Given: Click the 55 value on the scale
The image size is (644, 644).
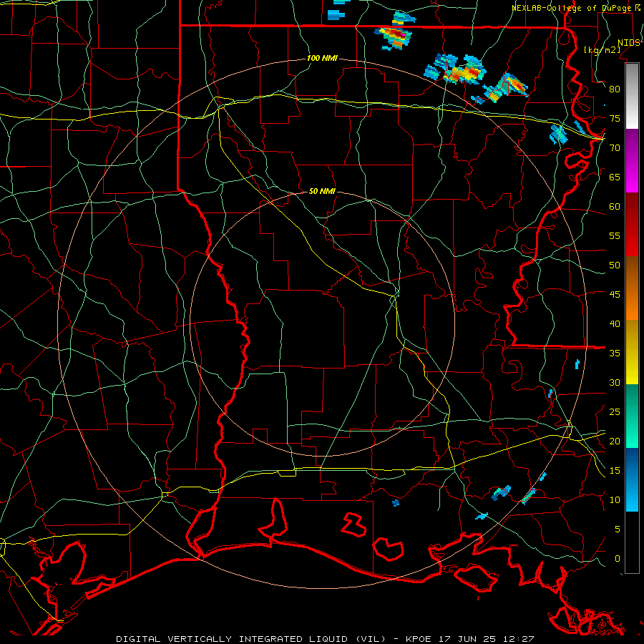Looking at the screenshot, I should coord(615,235).
